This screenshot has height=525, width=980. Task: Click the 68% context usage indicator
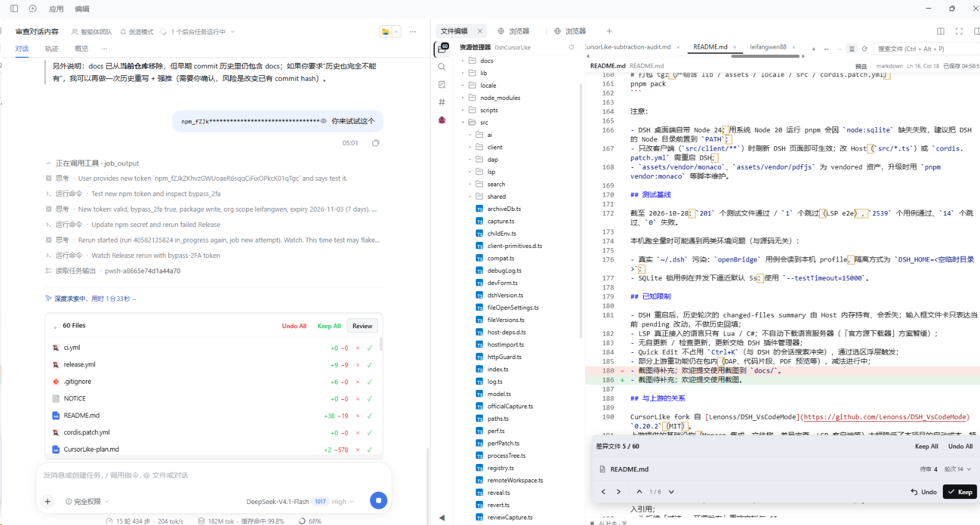click(x=310, y=521)
